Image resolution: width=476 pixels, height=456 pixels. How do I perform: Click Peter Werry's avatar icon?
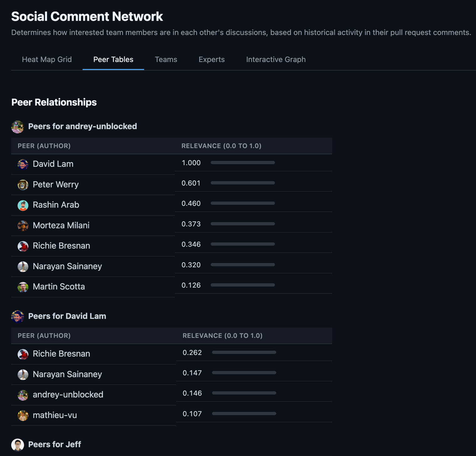coord(23,185)
